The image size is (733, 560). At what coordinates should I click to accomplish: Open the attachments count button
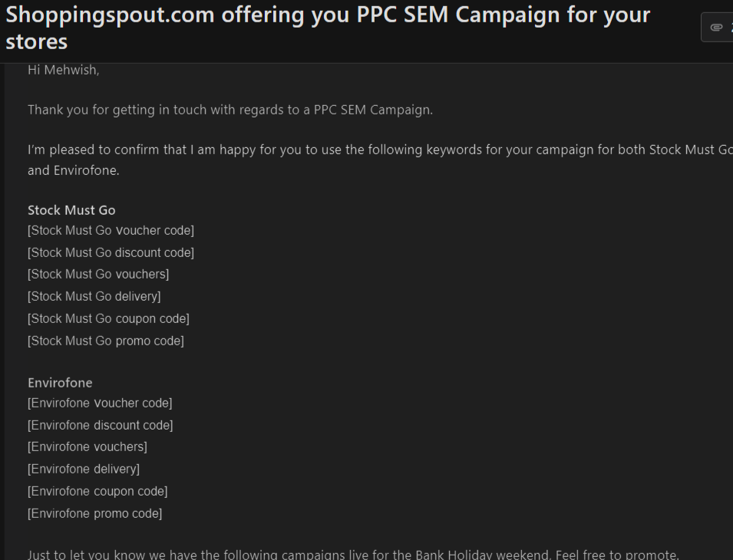click(717, 28)
